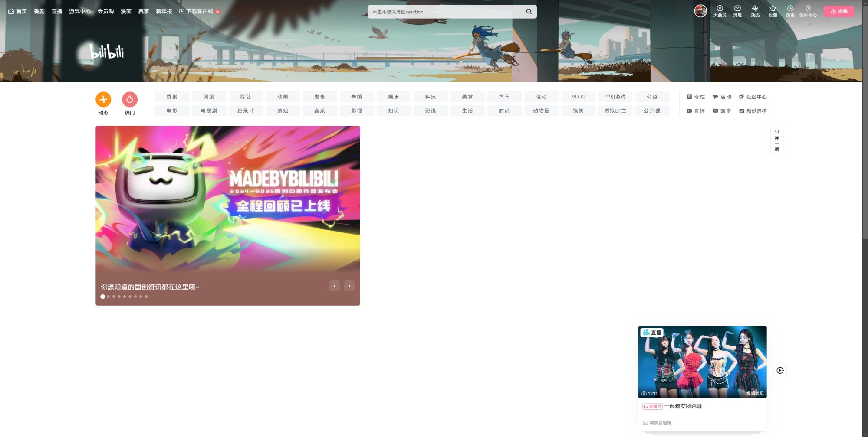Open the 收藏 favorites star icon
This screenshot has width=868, height=437.
tap(773, 11)
